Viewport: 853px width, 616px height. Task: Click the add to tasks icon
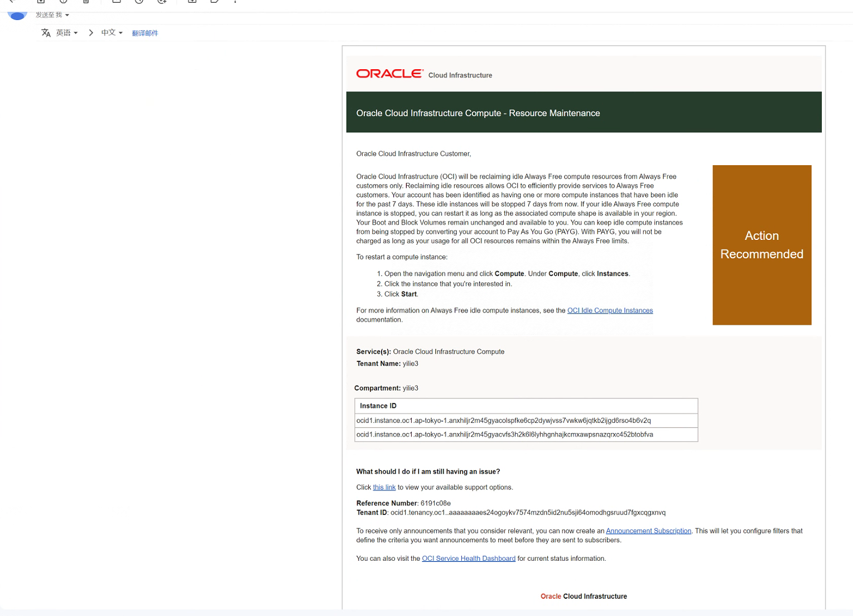tap(162, 2)
